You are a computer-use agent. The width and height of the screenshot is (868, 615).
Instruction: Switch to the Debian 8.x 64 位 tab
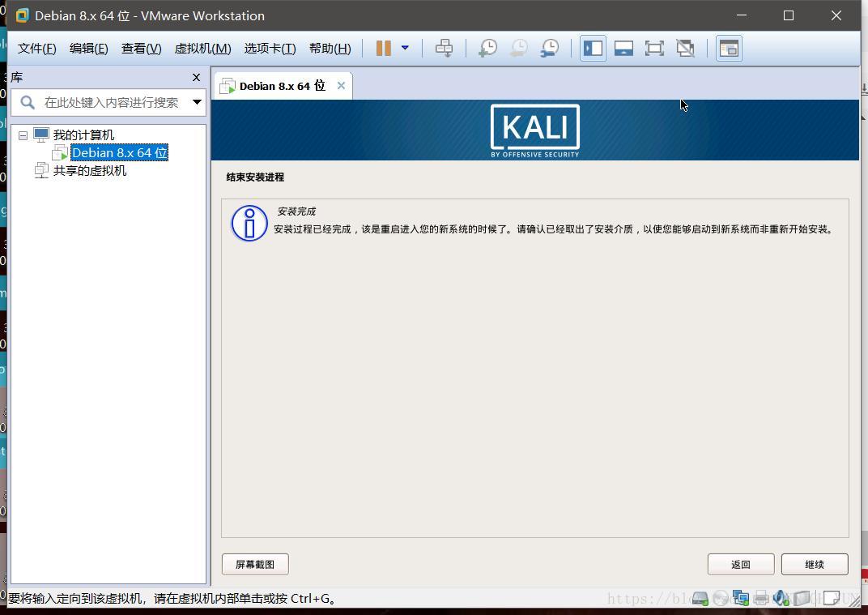pos(283,86)
